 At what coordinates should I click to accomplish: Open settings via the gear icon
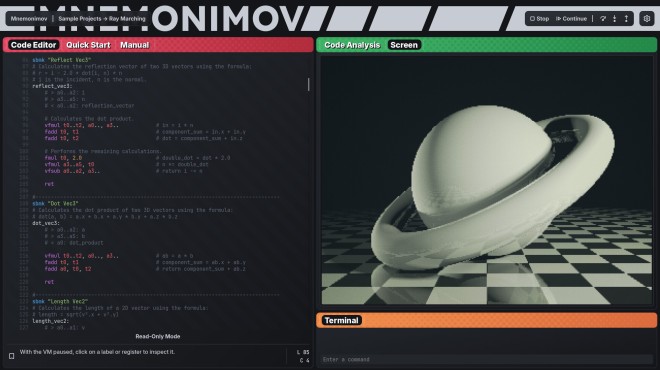(x=647, y=19)
